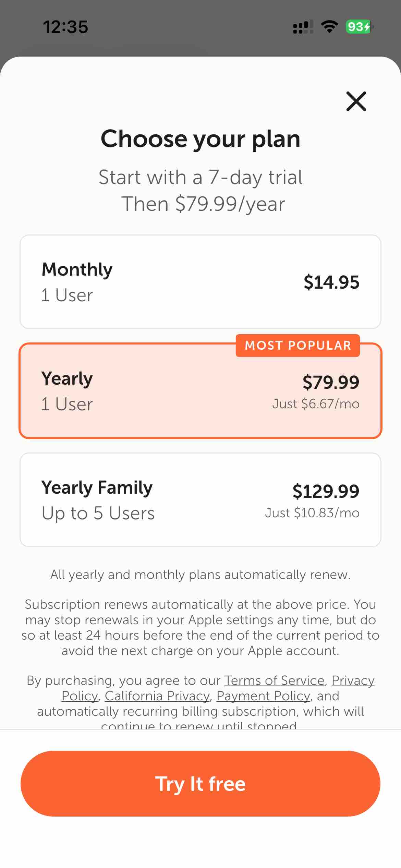Screen dimensions: 401x868
Task: Open the California Privacy link
Action: coord(157,696)
